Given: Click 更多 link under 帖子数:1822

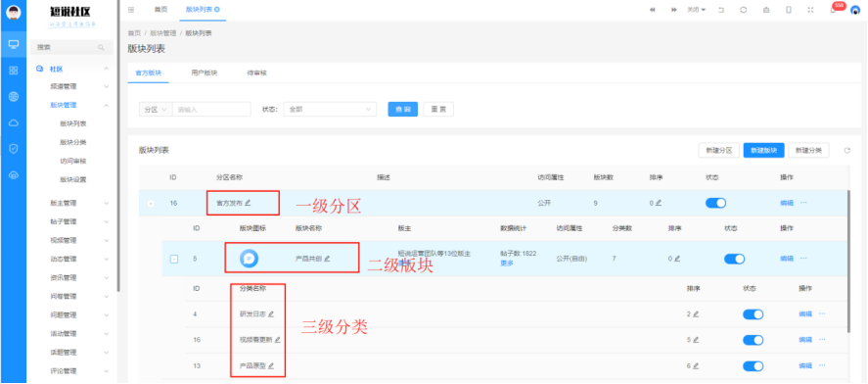Looking at the screenshot, I should (507, 264).
